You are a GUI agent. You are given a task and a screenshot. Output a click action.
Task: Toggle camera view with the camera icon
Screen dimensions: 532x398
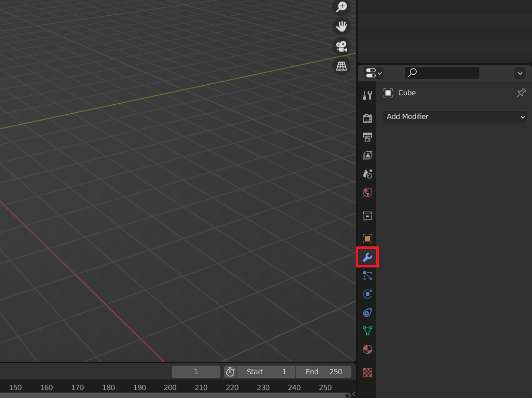(342, 46)
